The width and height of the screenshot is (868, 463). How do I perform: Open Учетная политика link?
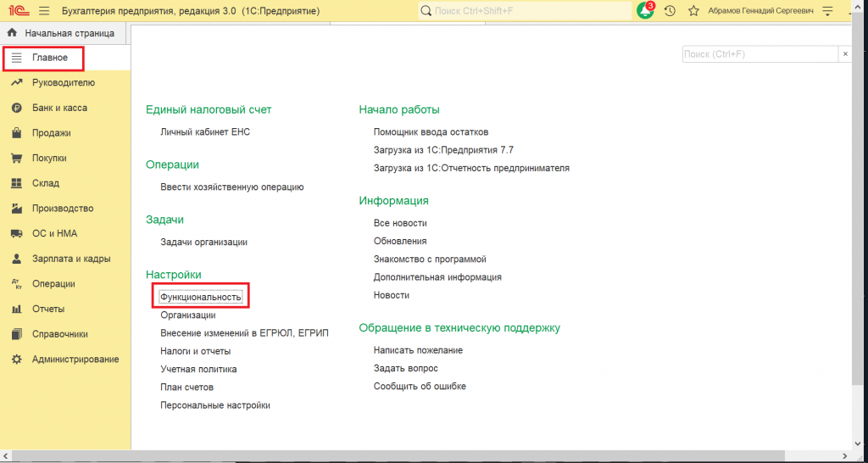coord(198,369)
